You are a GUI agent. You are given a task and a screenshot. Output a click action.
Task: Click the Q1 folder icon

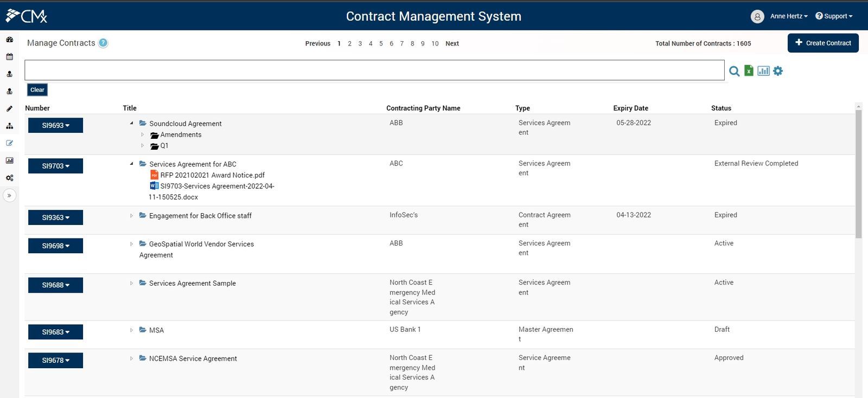click(x=154, y=146)
